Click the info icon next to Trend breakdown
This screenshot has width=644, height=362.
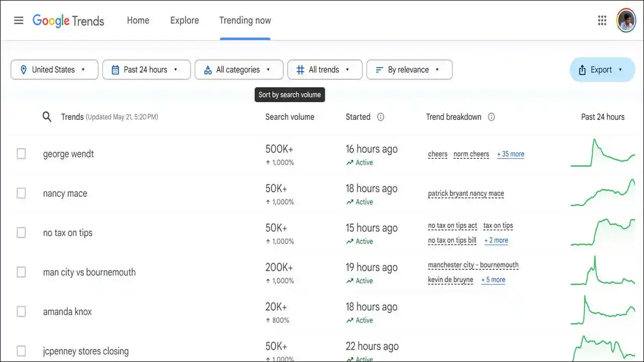492,117
